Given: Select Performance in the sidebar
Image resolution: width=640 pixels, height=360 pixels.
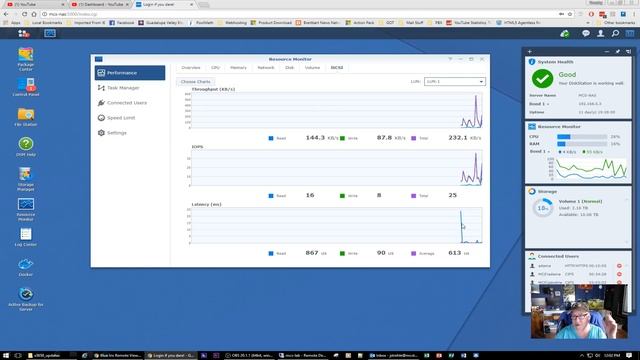Looking at the screenshot, I should coord(130,73).
